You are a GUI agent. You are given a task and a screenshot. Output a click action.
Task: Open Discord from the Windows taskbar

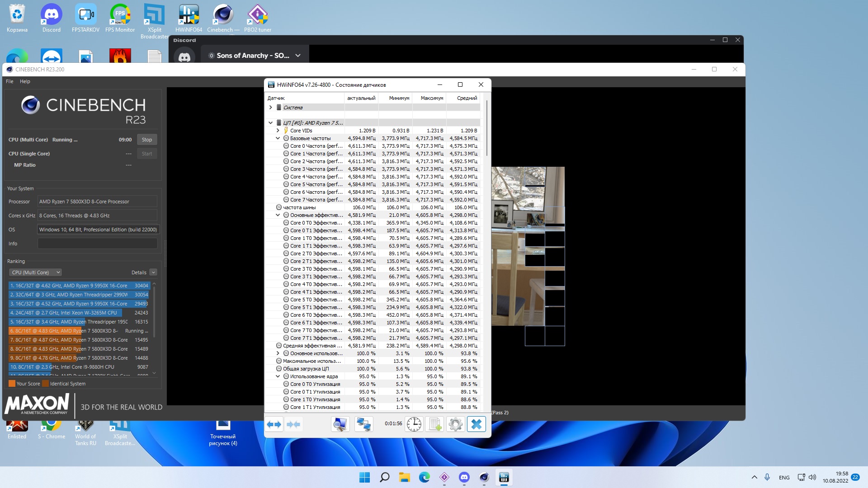[464, 477]
